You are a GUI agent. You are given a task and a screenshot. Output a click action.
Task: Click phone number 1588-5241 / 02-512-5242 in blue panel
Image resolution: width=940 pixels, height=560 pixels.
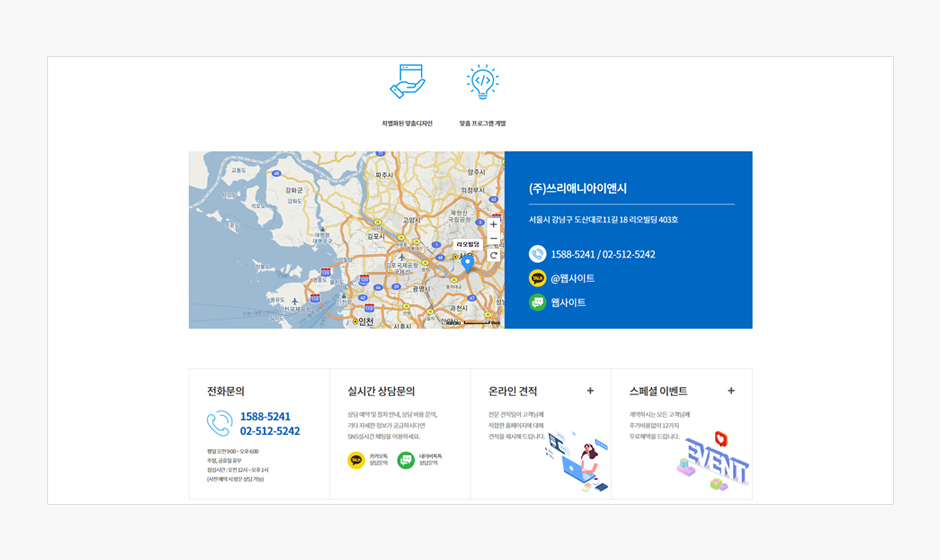603,254
